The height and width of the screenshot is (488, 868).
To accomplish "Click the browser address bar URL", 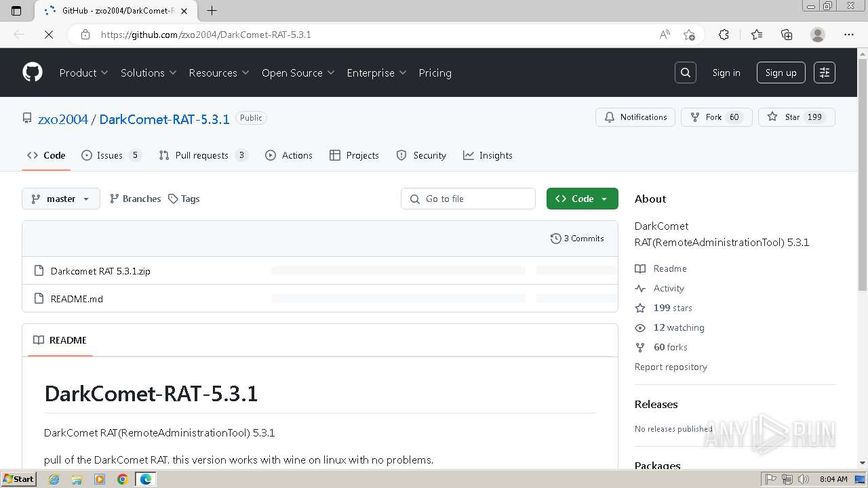I will pyautogui.click(x=206, y=35).
